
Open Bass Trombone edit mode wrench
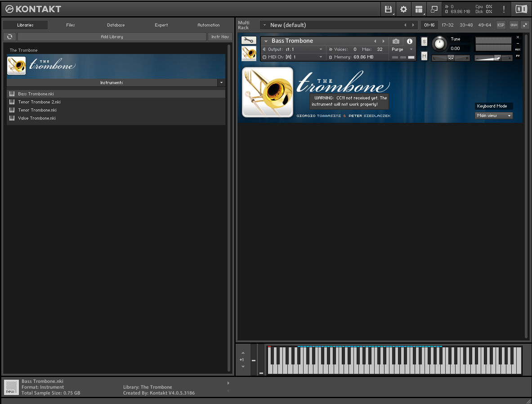[x=249, y=40]
